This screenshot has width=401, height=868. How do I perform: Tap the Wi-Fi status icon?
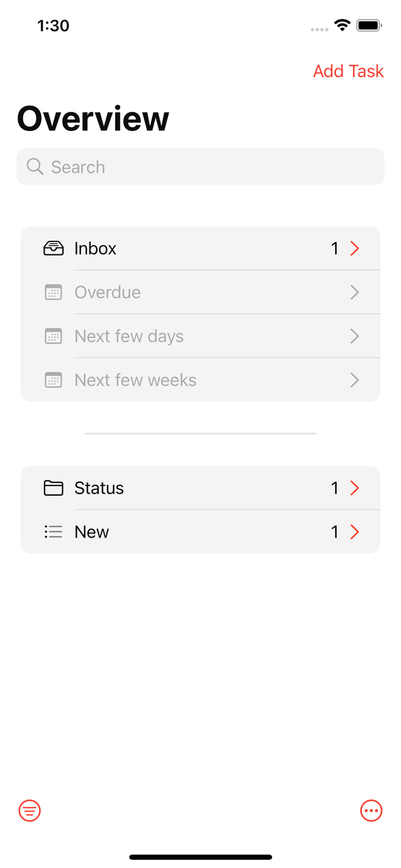tap(341, 25)
